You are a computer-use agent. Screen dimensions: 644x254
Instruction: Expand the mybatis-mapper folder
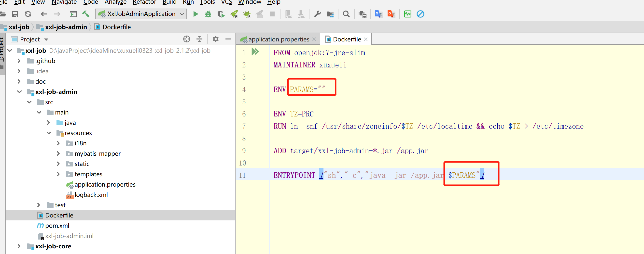click(x=58, y=154)
